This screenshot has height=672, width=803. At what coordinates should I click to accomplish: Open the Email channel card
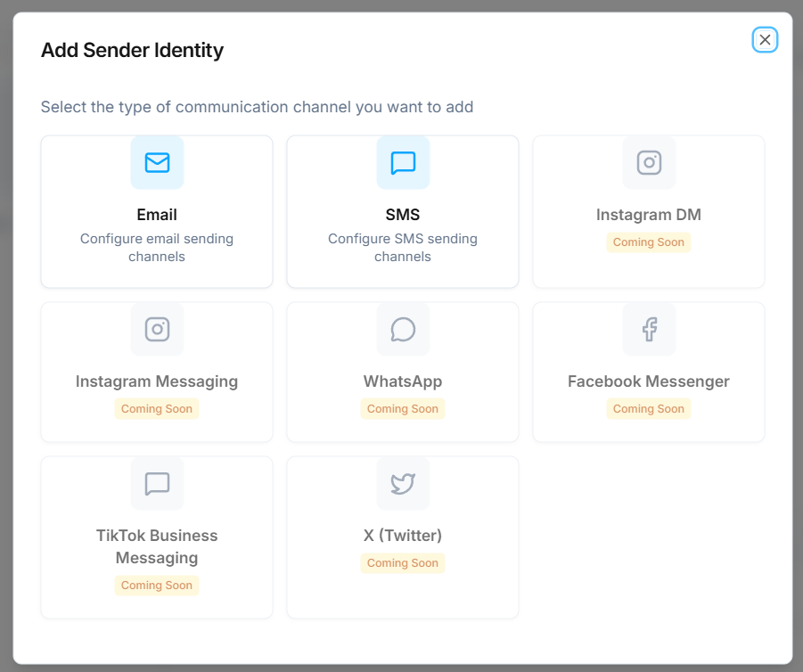[x=157, y=211]
